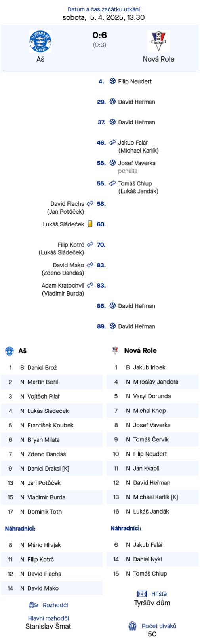Click the Nová Role team crest logo

point(158,41)
